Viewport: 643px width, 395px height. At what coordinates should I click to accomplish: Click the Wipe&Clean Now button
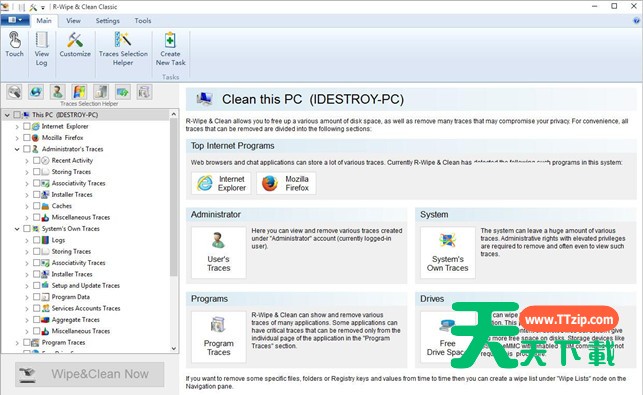90,374
